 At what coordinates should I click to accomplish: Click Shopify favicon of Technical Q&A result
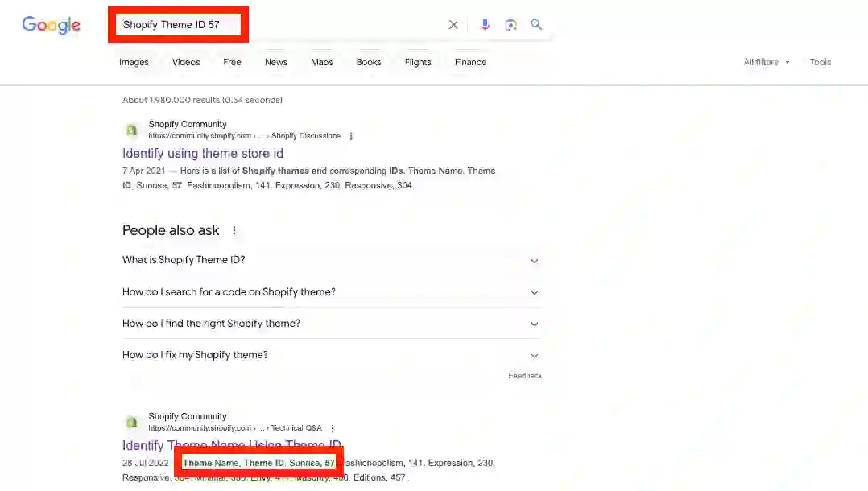pos(131,423)
